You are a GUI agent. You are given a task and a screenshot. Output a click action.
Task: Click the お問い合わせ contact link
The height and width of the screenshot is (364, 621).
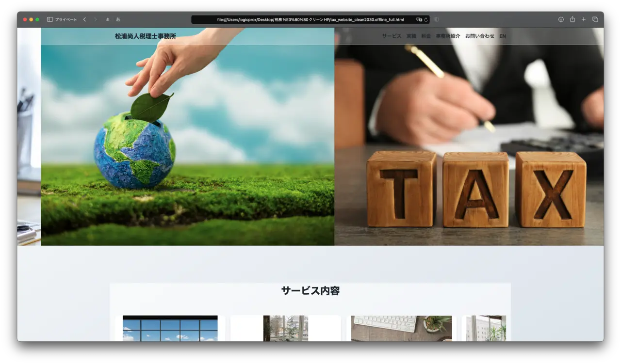click(480, 36)
